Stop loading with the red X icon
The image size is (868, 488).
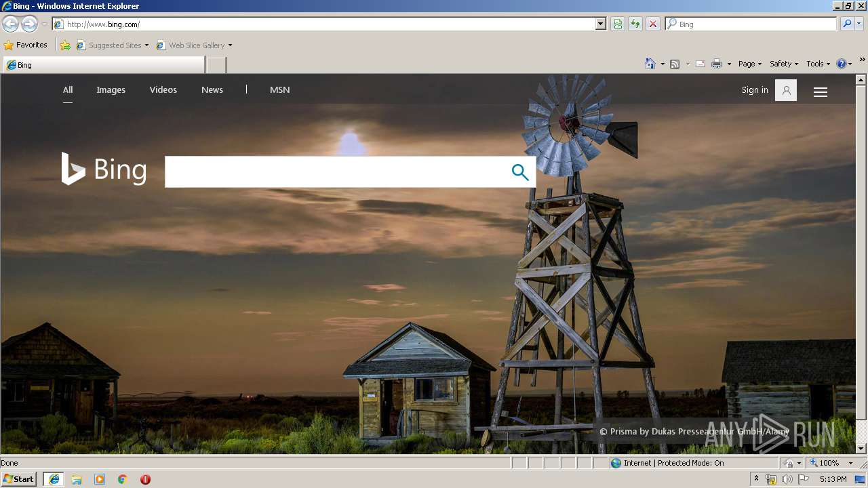point(653,24)
